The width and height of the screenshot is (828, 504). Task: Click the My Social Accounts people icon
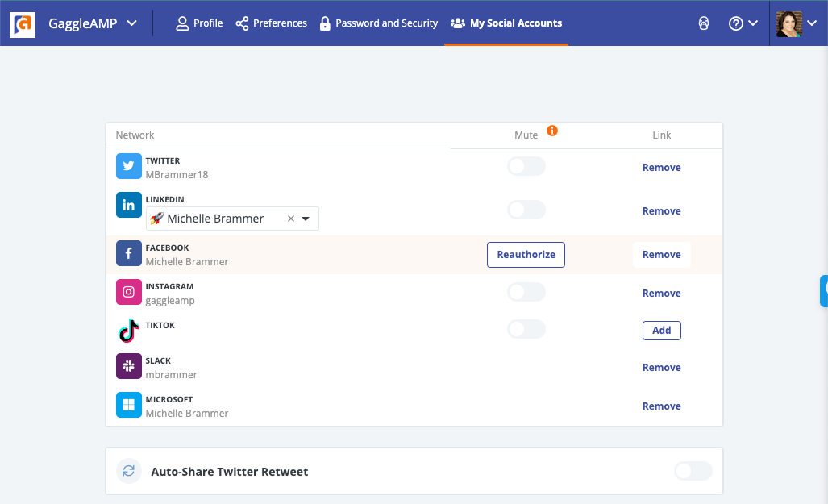(458, 23)
